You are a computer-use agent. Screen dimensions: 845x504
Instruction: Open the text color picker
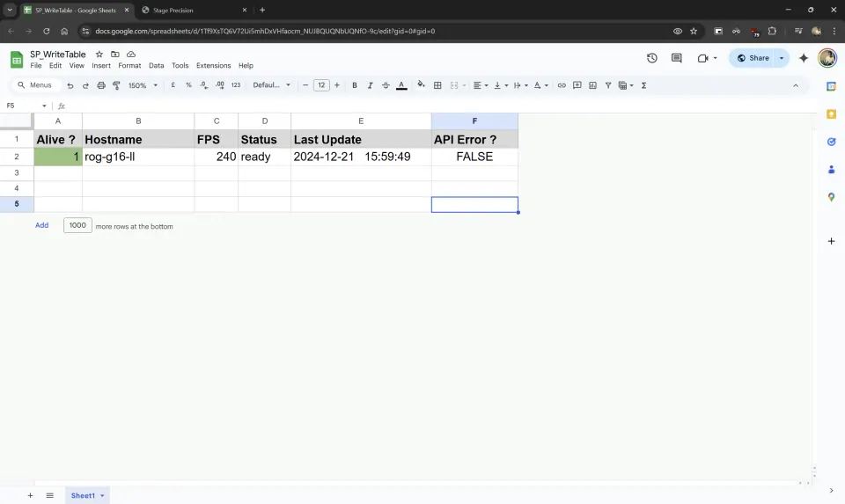coord(401,85)
